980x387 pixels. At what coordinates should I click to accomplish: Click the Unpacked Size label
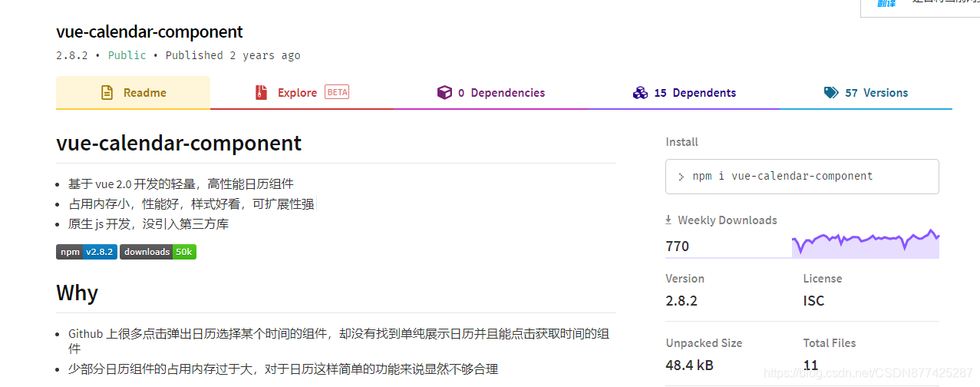[x=704, y=343]
